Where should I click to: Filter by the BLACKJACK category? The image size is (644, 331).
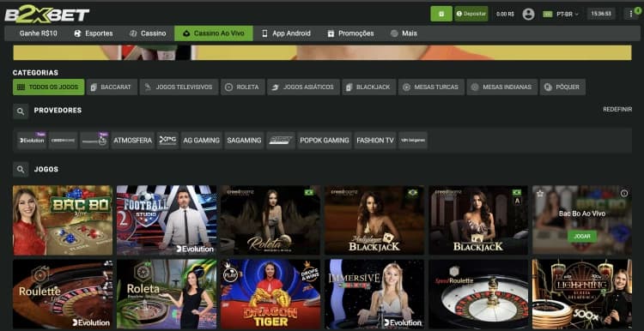[x=369, y=87]
